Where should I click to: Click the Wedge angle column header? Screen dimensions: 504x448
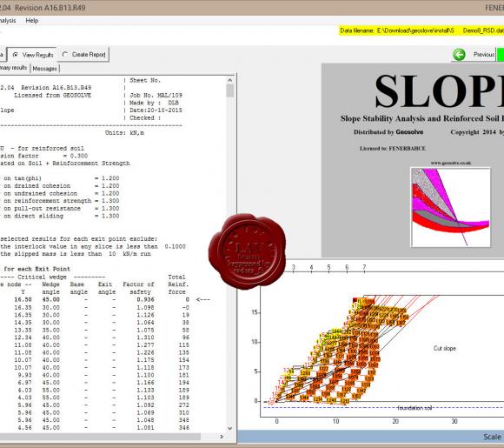pos(50,288)
